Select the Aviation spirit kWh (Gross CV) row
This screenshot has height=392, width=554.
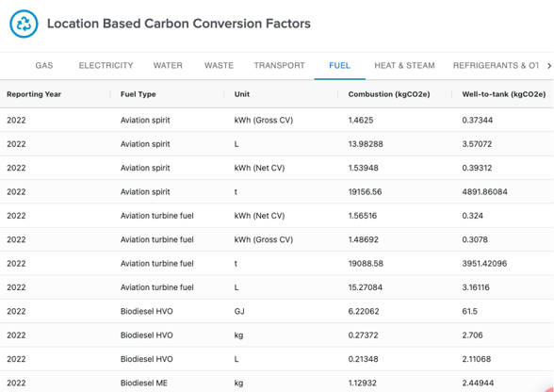click(277, 121)
